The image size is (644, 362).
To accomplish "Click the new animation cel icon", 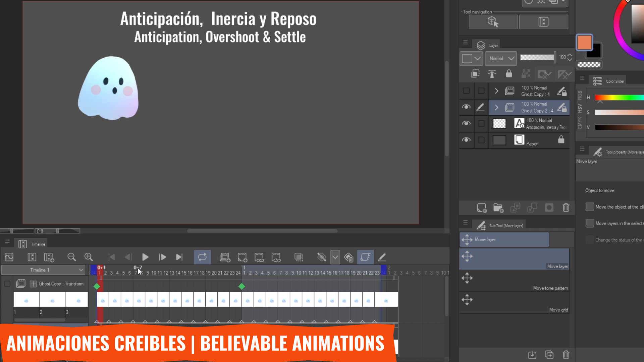I will click(242, 257).
